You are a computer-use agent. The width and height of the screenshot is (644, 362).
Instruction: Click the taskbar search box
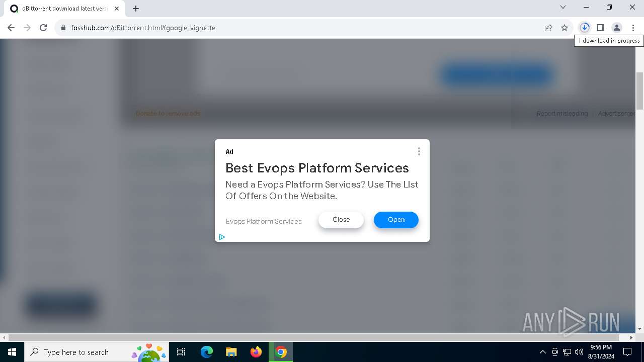97,352
